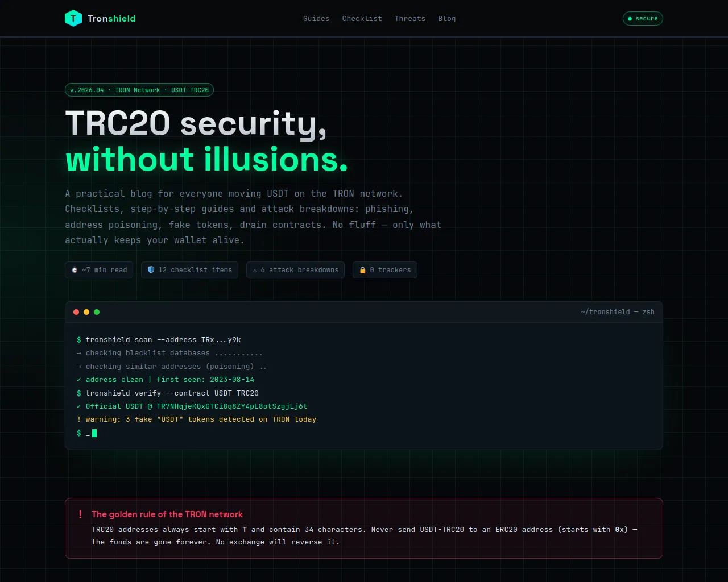This screenshot has width=728, height=582.
Task: Click the 'tronshield scan --address TRx...y9k' command line
Action: [x=159, y=340]
